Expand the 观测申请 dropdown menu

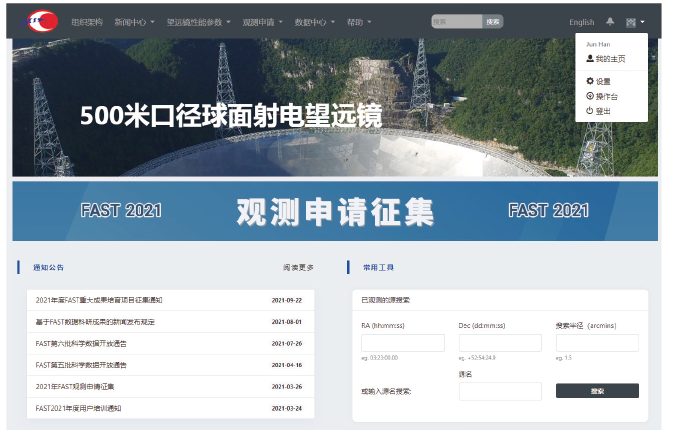262,22
